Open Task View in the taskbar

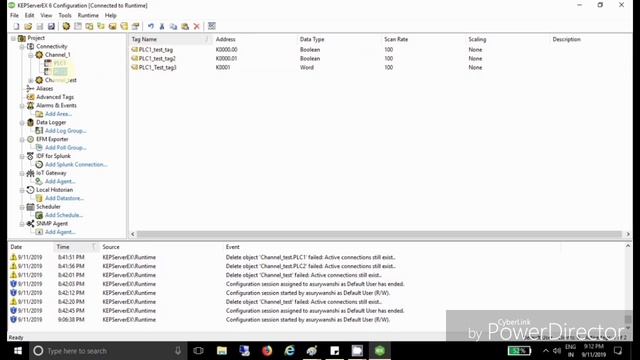pos(198,351)
